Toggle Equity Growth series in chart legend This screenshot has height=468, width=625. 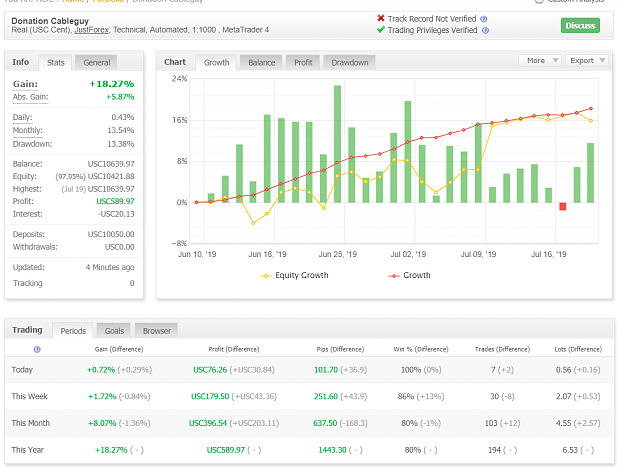tap(294, 275)
